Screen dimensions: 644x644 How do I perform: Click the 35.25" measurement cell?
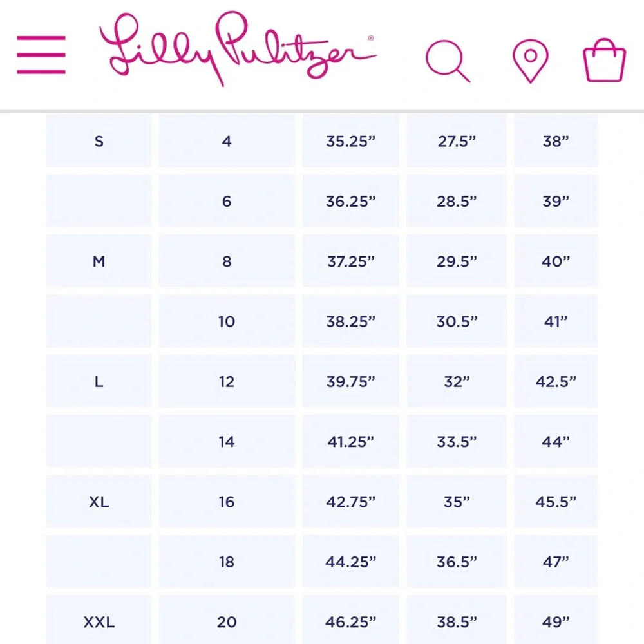[x=350, y=141]
